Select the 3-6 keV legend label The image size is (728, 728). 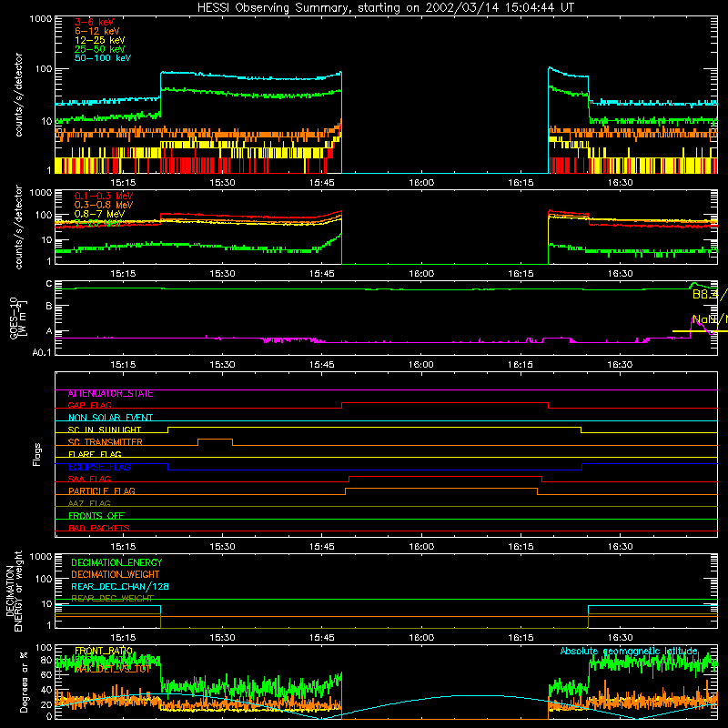(95, 22)
